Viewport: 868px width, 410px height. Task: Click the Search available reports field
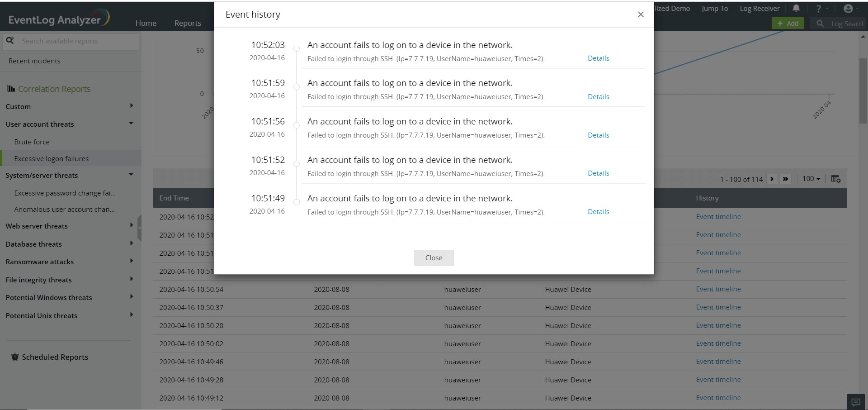[x=77, y=41]
